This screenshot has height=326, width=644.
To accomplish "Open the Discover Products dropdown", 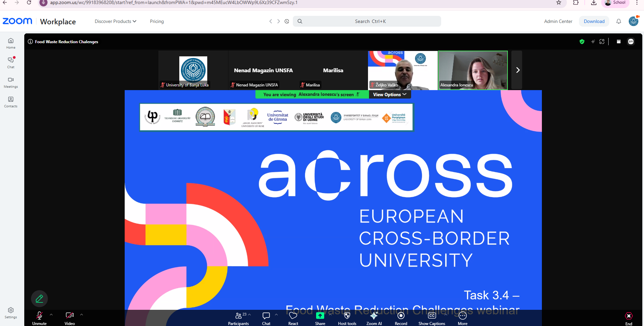I will click(x=115, y=21).
